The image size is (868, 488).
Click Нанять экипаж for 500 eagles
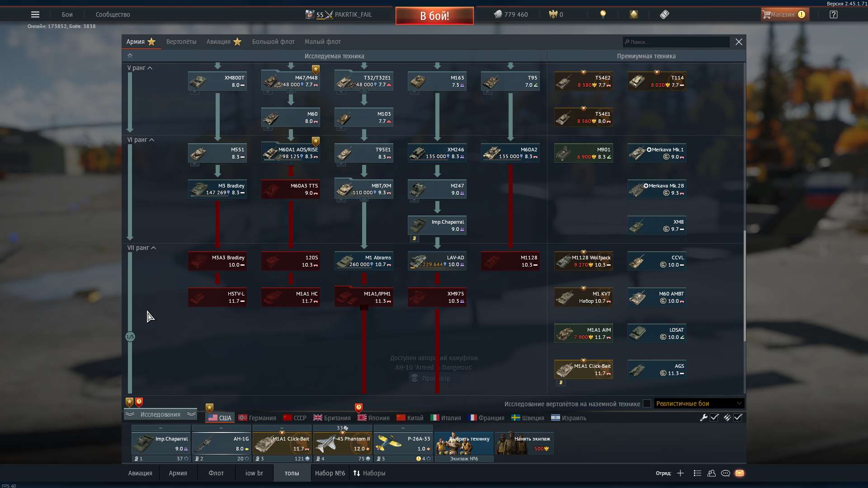click(x=524, y=444)
